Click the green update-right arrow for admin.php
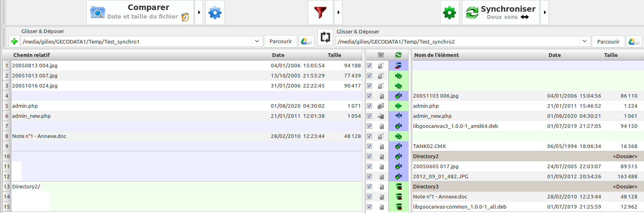 398,106
